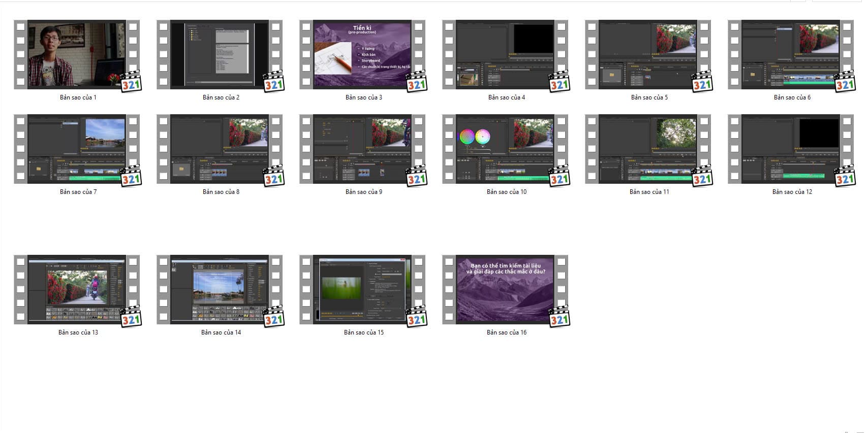
Task: Click the file name 'Bản sao của 7'
Action: (x=78, y=192)
